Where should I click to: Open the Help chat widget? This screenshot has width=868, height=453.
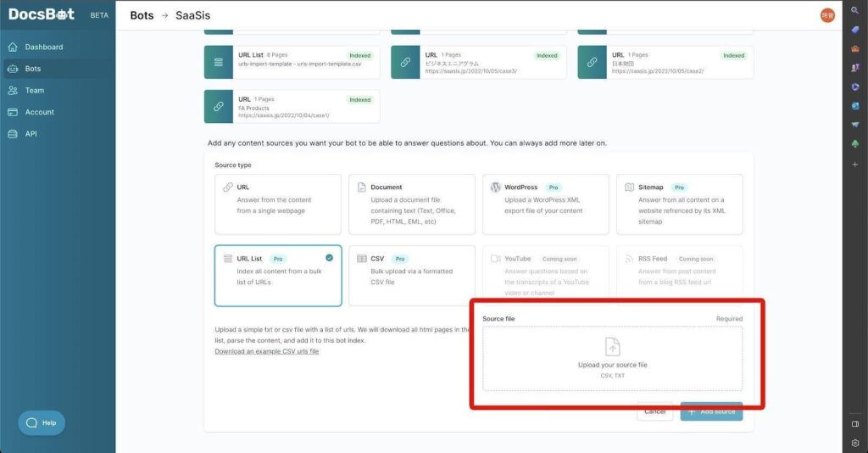tap(41, 422)
